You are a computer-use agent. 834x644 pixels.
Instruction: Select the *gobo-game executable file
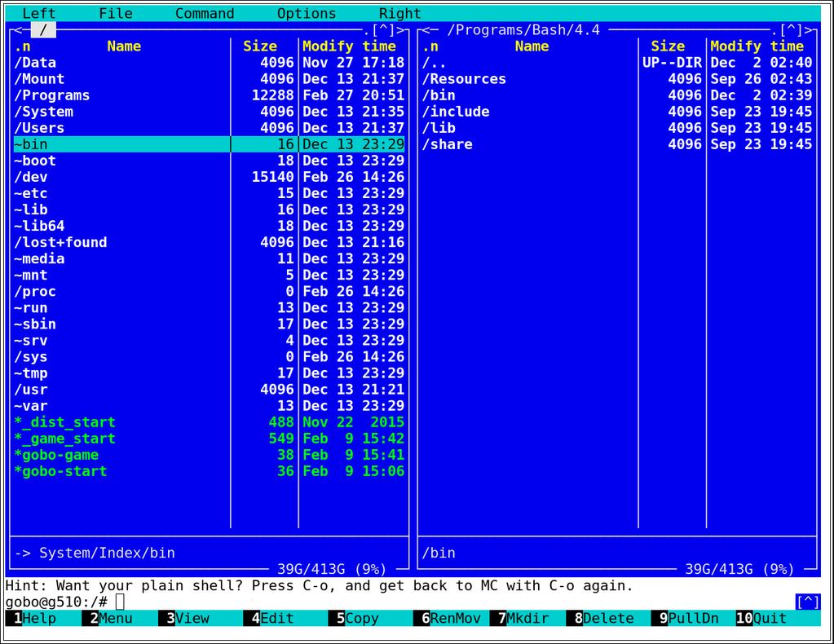tap(209, 455)
